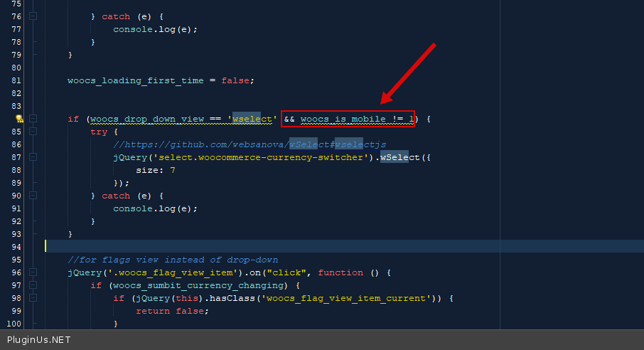Screen dimensions: 644x350
Task: Collapse the if block fold beside the lightbulb
Action: (x=33, y=119)
